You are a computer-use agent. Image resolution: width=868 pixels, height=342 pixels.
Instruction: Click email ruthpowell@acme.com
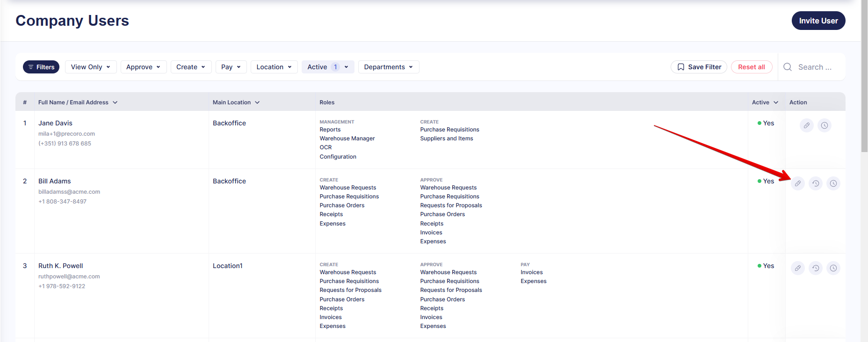click(x=69, y=277)
